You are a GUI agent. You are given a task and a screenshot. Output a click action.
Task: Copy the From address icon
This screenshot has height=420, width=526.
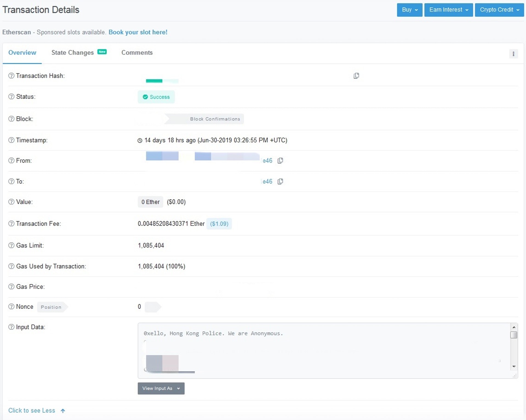click(280, 161)
